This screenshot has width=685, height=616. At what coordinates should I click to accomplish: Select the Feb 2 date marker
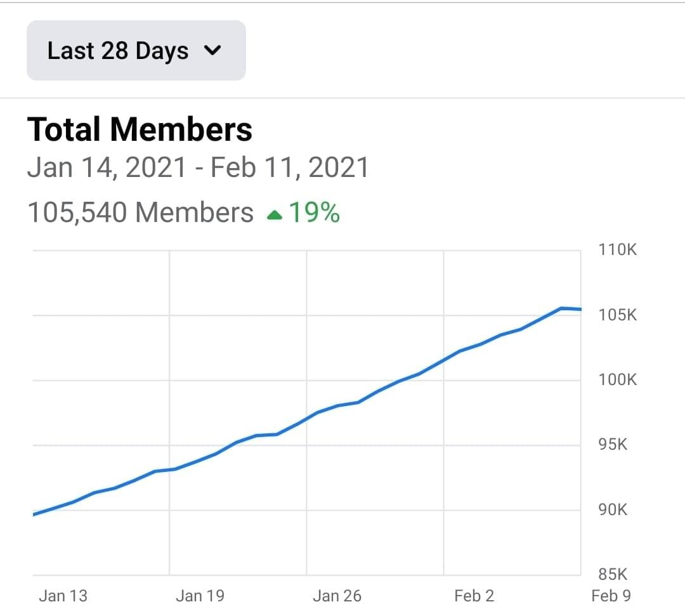[474, 596]
